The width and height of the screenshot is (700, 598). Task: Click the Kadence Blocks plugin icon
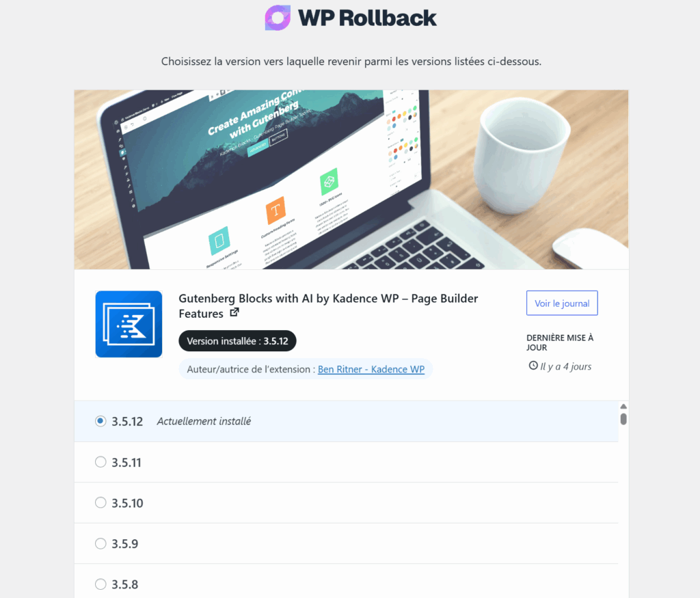[129, 324]
